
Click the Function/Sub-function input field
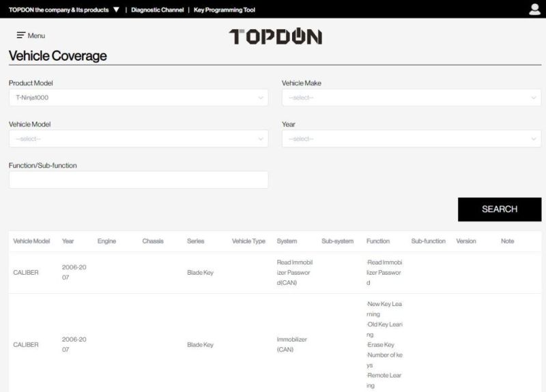(139, 180)
